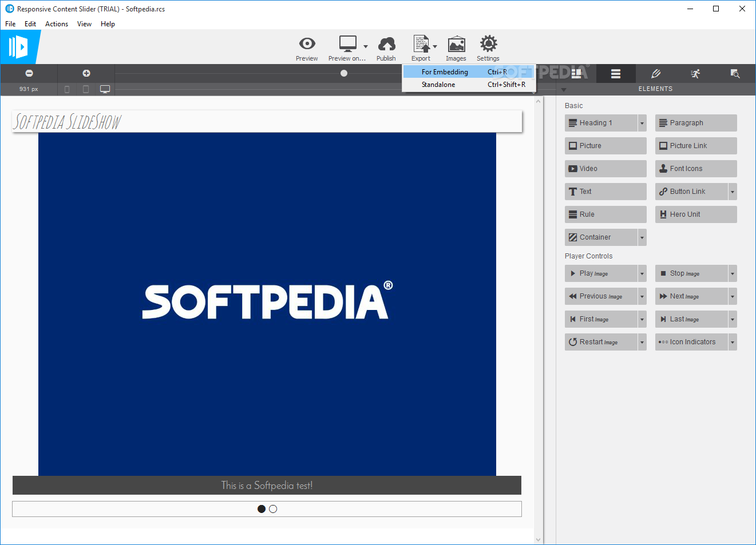Screen dimensions: 756x545
Task: Select the first filled slide indicator dot
Action: point(262,509)
